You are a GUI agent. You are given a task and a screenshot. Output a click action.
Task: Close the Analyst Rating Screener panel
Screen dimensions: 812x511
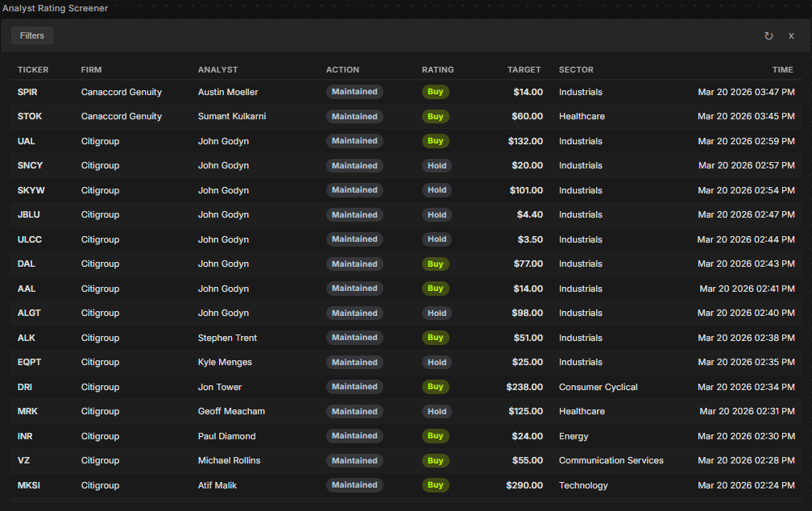(x=791, y=36)
